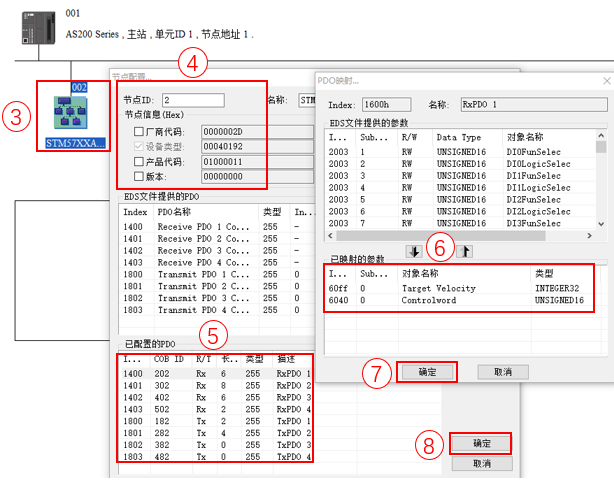Toggle the 设备类型 checkbox
Screen dimensions: 614x480
pyautogui.click(x=139, y=146)
